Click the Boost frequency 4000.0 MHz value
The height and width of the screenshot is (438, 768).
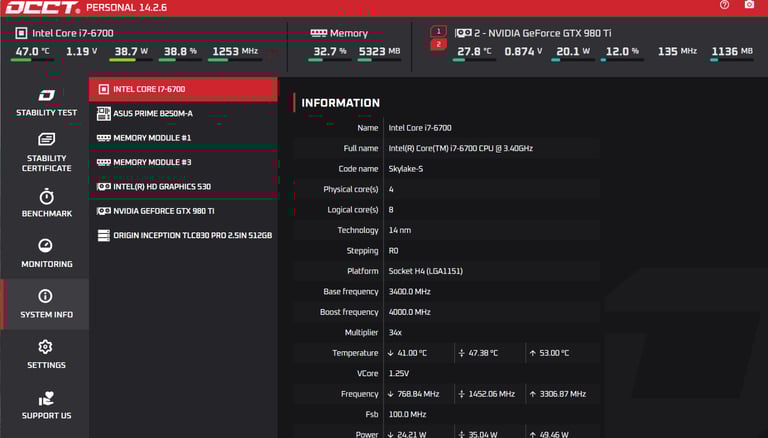(409, 312)
